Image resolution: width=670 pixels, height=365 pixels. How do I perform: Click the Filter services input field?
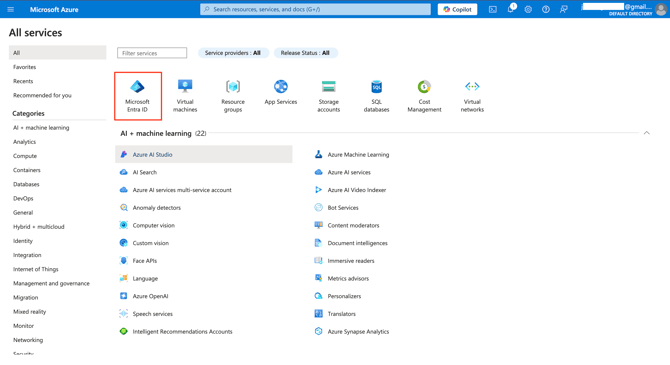[x=152, y=53]
